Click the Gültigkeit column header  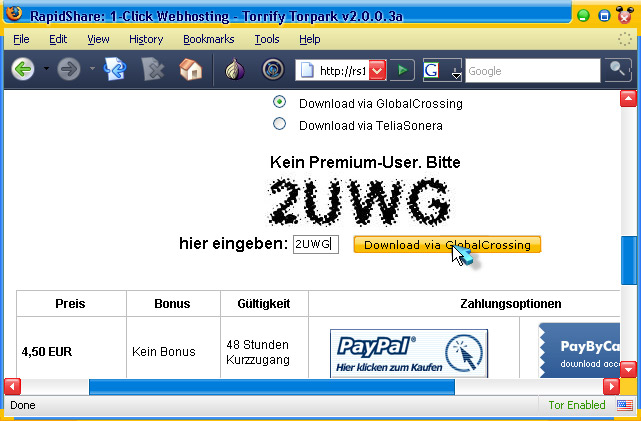(264, 304)
